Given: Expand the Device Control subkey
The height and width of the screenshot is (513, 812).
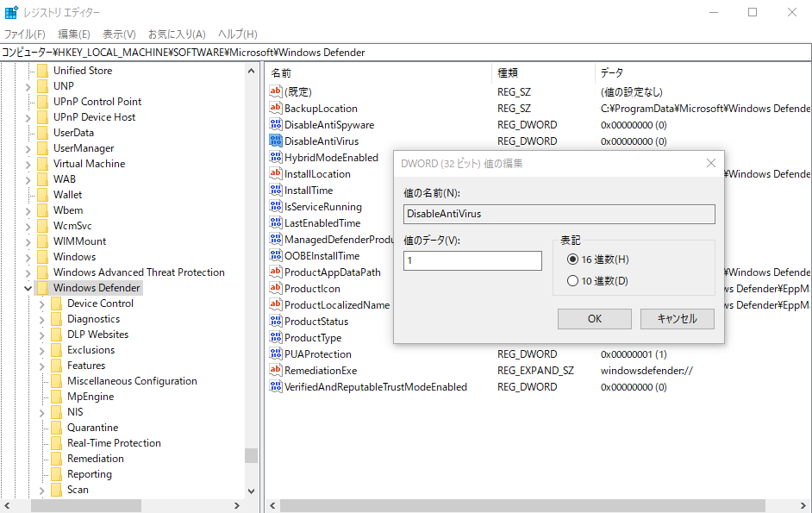Looking at the screenshot, I should point(42,304).
